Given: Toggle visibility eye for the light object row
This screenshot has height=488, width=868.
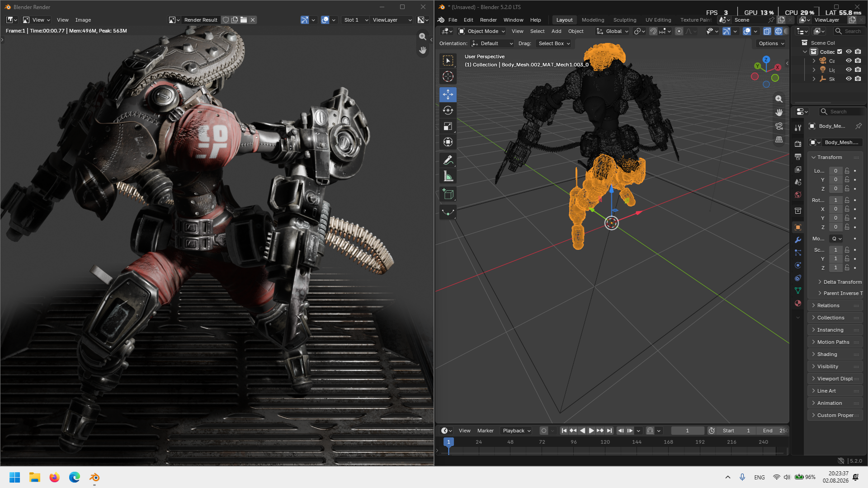Looking at the screenshot, I should tap(849, 70).
